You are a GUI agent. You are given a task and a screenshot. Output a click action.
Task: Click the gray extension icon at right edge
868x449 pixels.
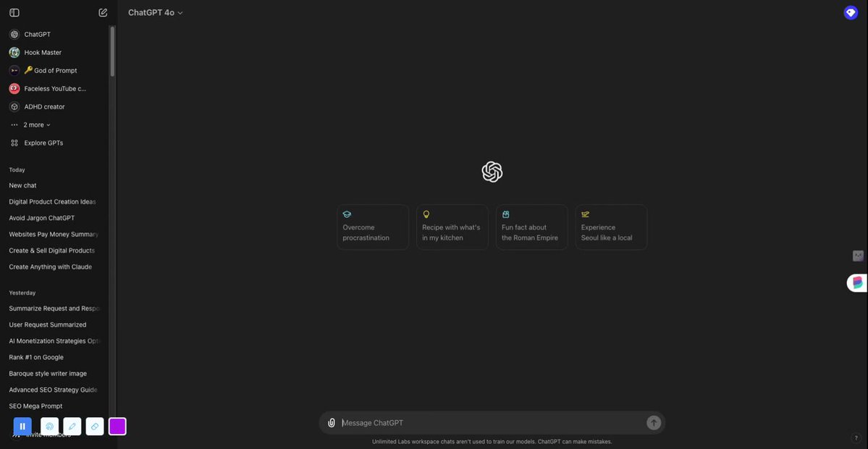click(x=858, y=256)
